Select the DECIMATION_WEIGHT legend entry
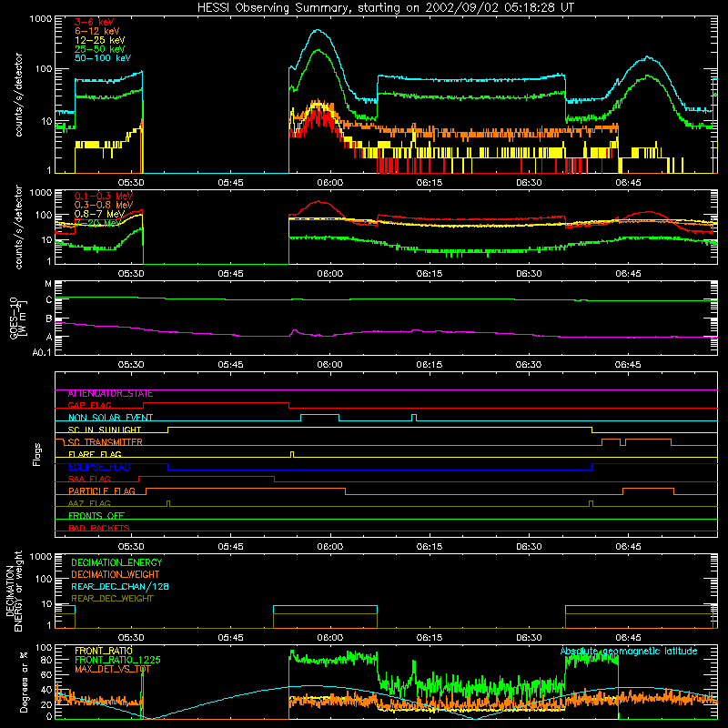Viewport: 728px width, 728px height. [x=116, y=575]
